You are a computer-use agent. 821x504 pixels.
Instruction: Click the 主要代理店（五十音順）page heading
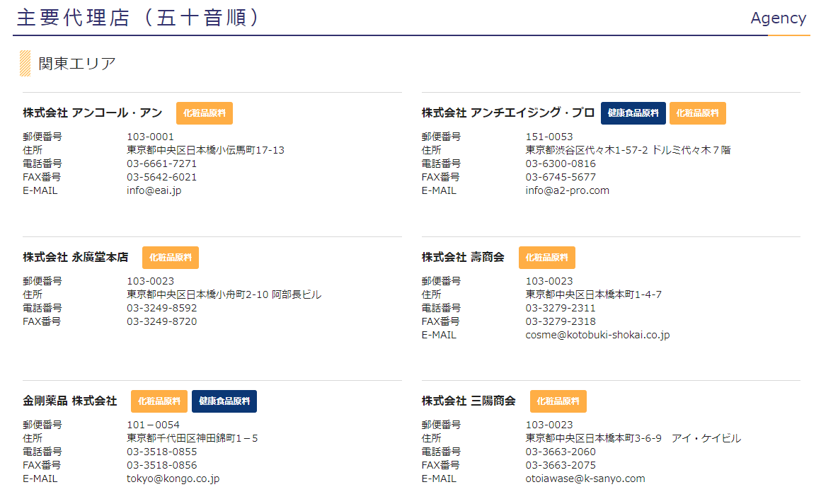[138, 18]
